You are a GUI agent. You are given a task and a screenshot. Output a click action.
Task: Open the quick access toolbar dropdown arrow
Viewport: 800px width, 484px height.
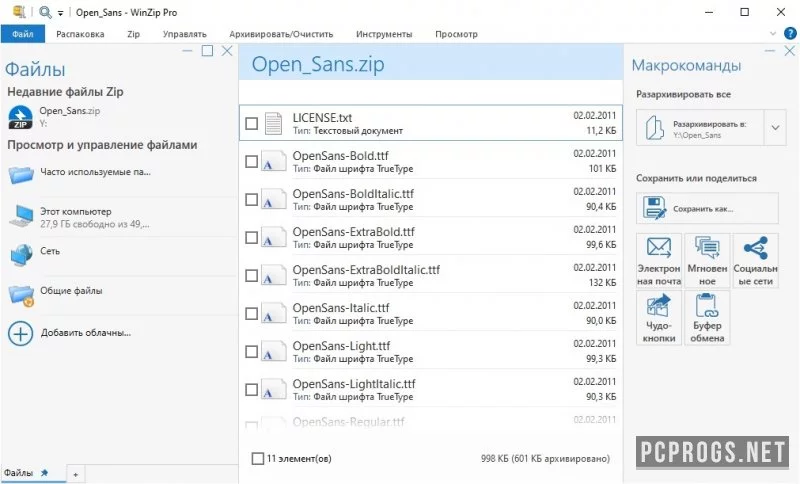[60, 13]
